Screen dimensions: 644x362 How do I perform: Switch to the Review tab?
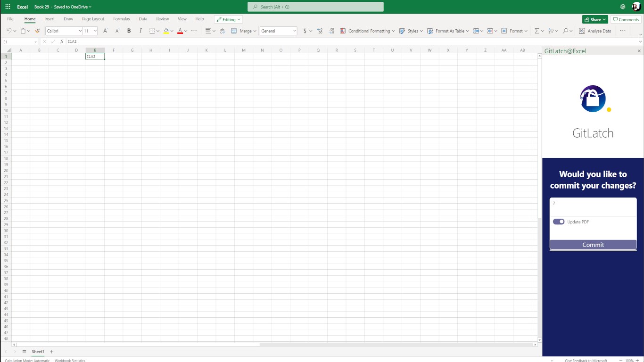pyautogui.click(x=163, y=19)
